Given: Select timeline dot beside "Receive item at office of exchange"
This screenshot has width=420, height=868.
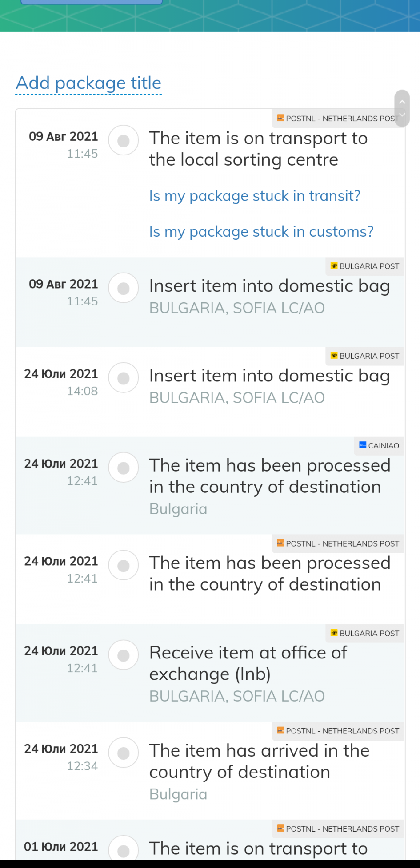Looking at the screenshot, I should coord(124,655).
